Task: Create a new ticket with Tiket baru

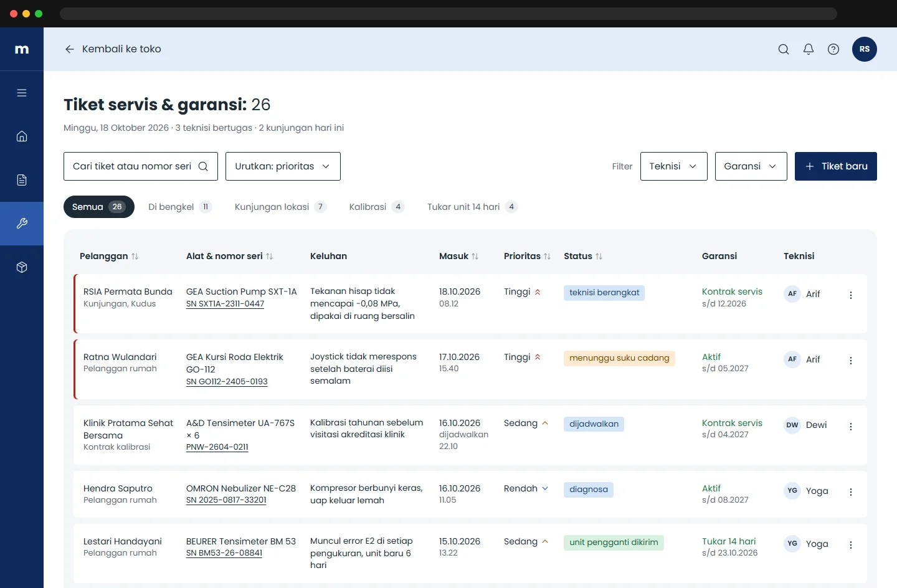Action: [x=836, y=166]
